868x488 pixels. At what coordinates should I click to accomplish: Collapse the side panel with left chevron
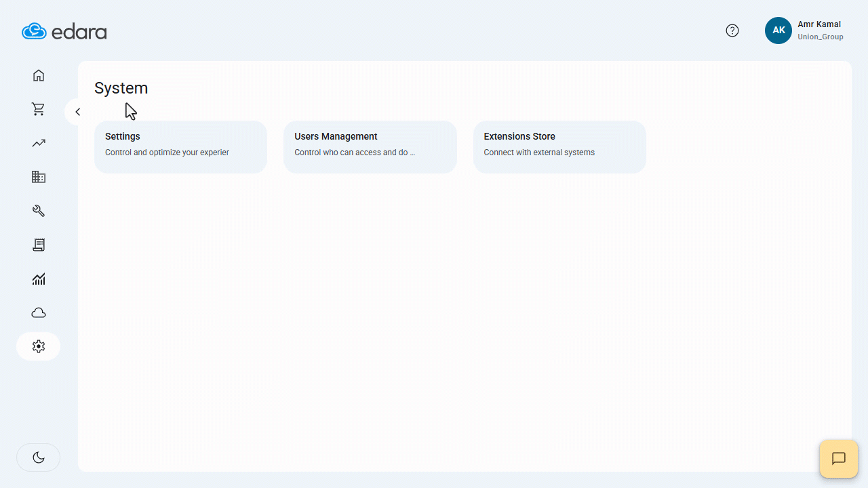(x=77, y=112)
